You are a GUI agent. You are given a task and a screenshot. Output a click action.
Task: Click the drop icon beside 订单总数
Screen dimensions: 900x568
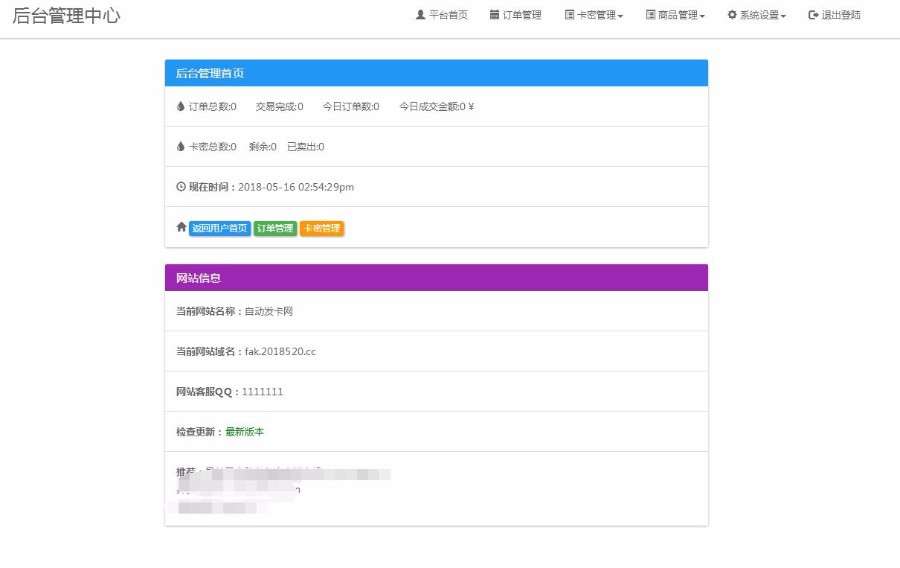pos(181,106)
